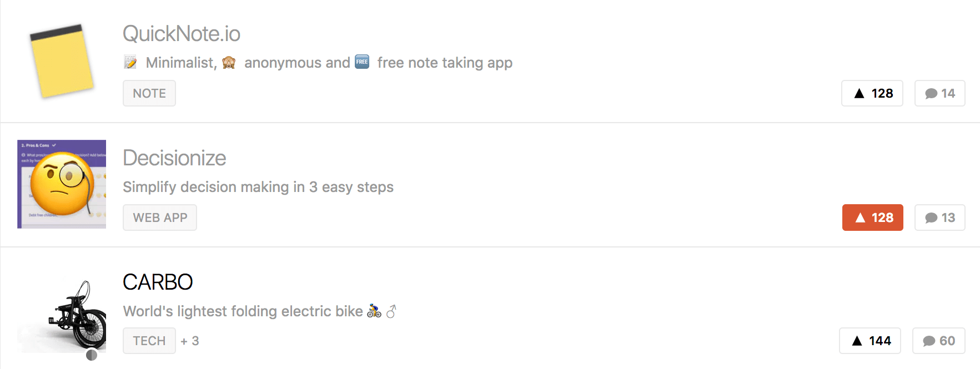Click the gray half-circle indicator below CARBO thumbnail

pyautogui.click(x=92, y=355)
